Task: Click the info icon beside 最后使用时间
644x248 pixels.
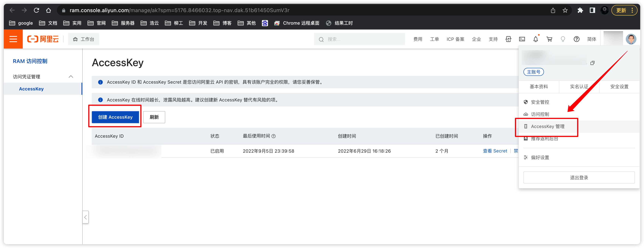Action: pyautogui.click(x=273, y=136)
